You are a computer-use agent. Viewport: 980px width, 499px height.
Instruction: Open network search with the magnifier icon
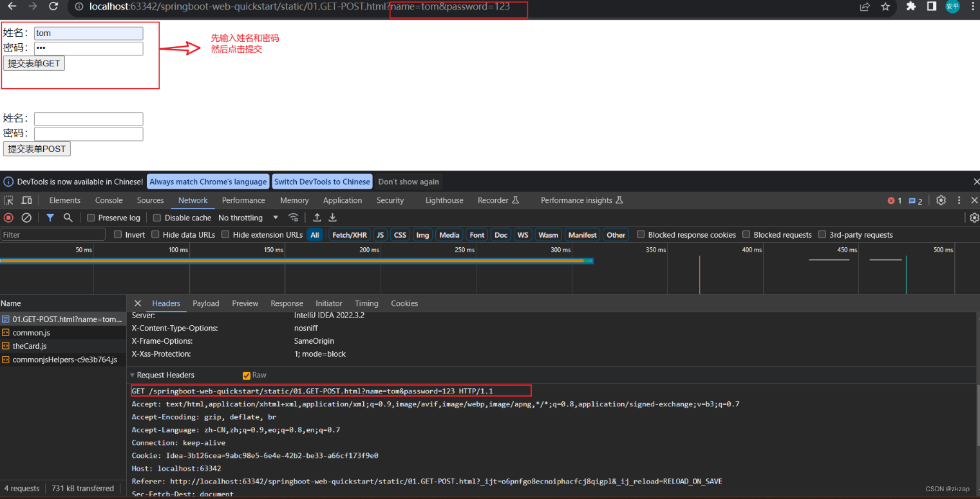click(x=68, y=218)
